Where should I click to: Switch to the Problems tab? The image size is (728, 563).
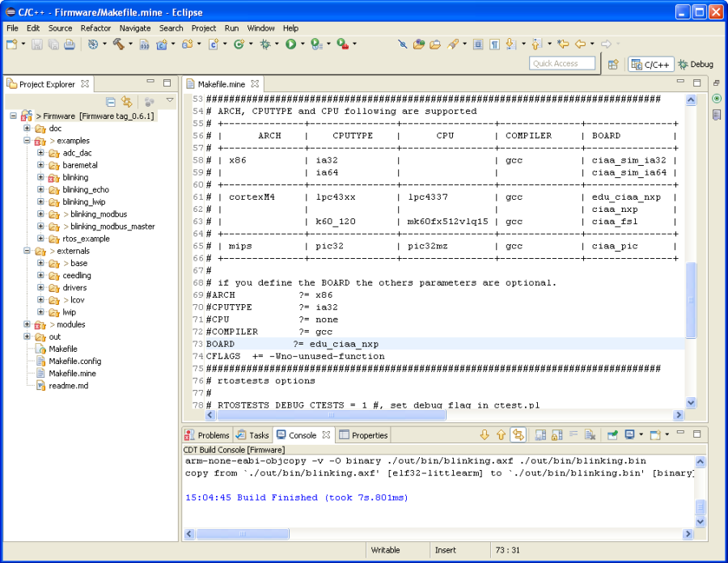(208, 435)
